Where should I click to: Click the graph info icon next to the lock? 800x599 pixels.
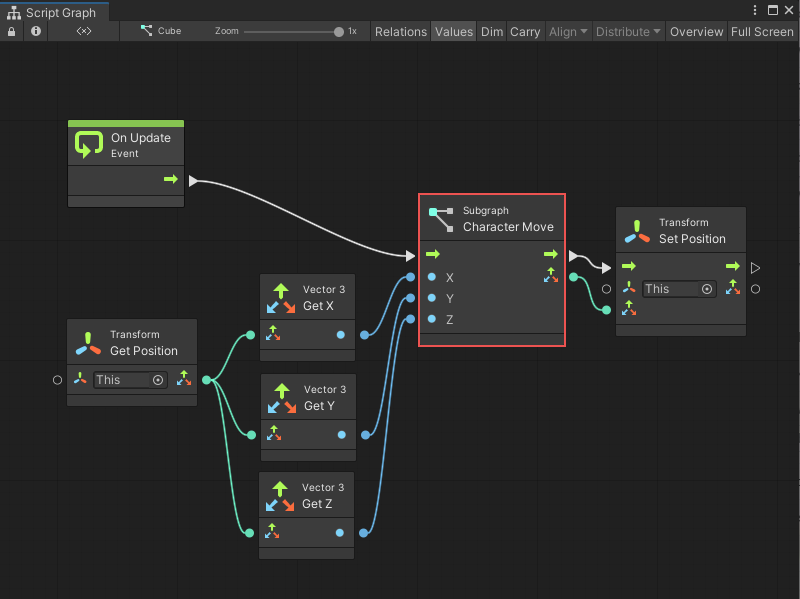[36, 31]
